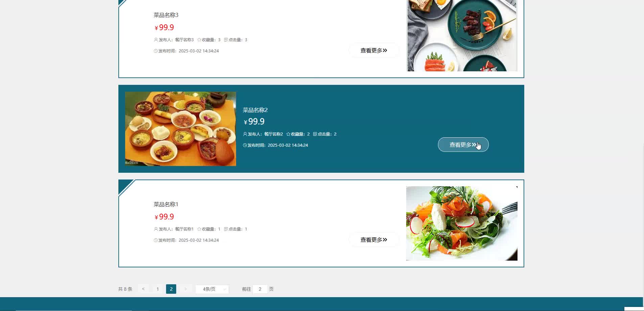Click 查看更多 button for 菜品名称1
The width and height of the screenshot is (644, 311).
coord(374,240)
